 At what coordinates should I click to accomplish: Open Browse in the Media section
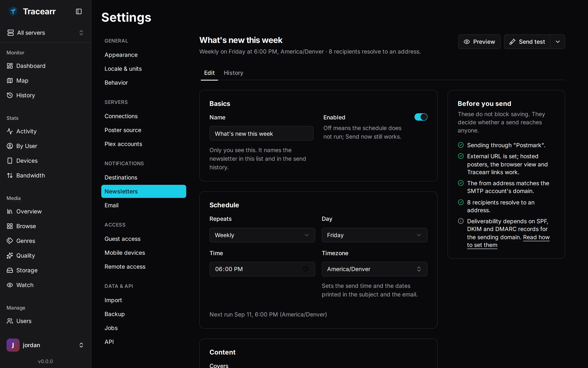click(46, 226)
